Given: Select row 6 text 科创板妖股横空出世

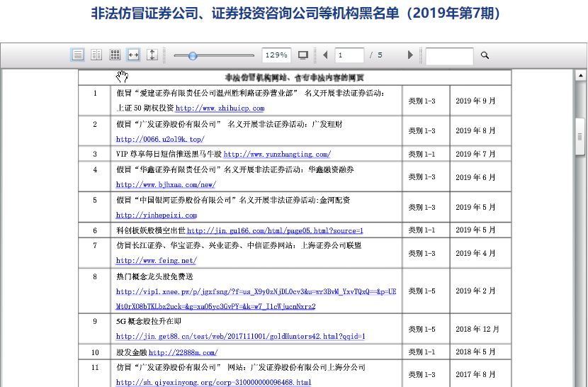Looking at the screenshot, I should [151, 230].
